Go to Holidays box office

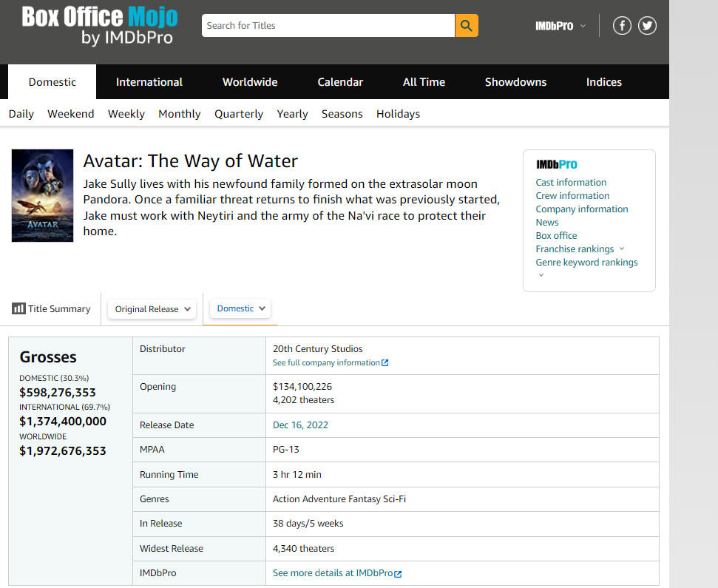coord(398,114)
